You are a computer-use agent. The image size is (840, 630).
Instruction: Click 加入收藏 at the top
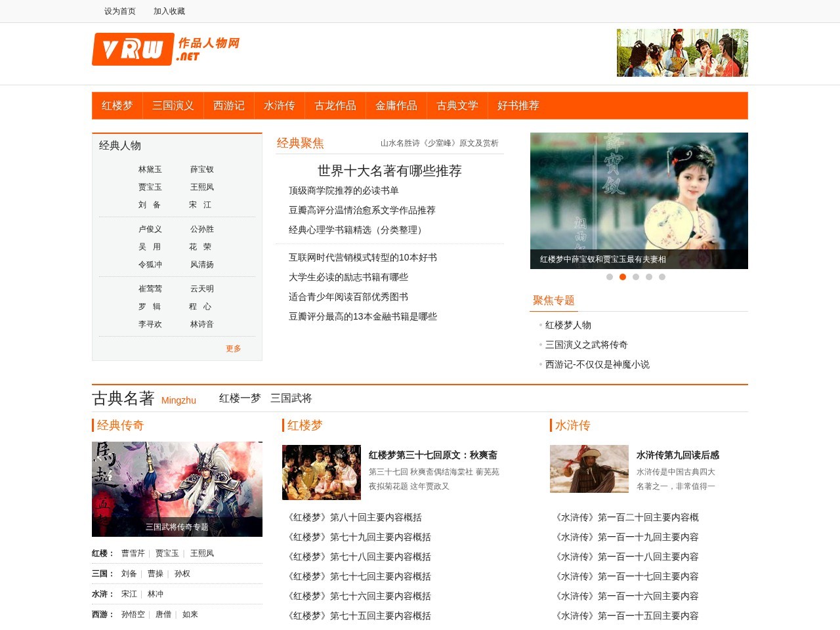coord(168,11)
